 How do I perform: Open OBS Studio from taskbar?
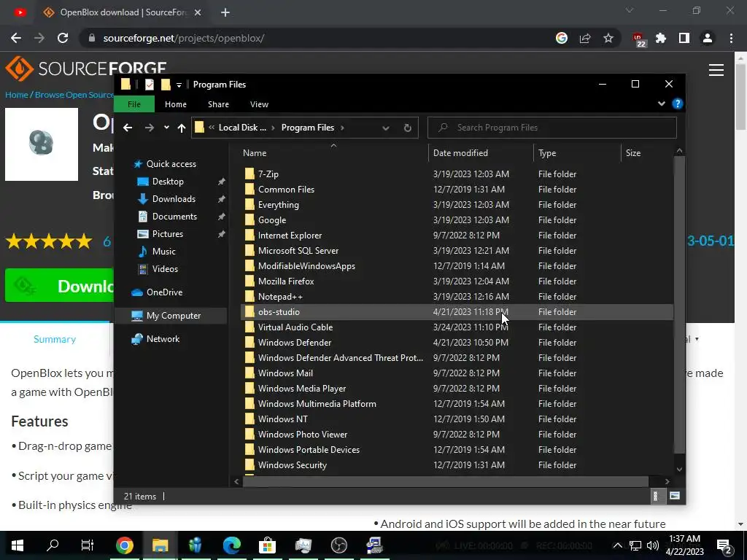point(338,545)
